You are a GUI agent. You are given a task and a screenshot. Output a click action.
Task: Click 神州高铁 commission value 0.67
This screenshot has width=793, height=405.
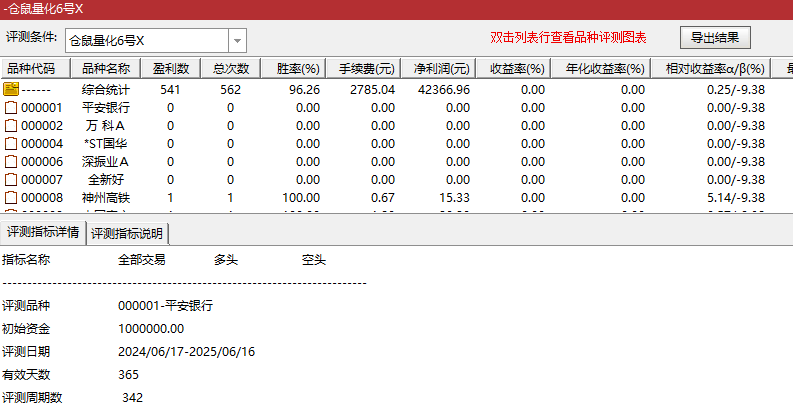tap(383, 198)
